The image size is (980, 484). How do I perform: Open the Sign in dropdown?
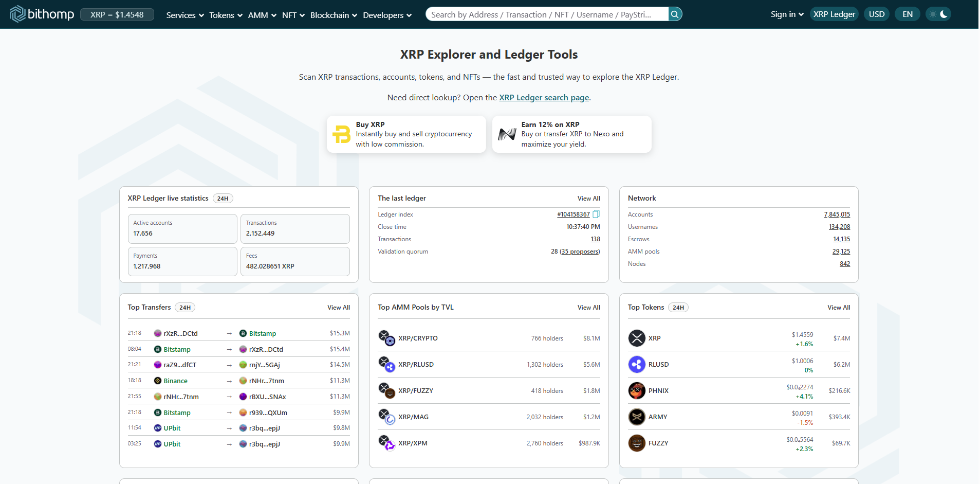[x=787, y=14]
